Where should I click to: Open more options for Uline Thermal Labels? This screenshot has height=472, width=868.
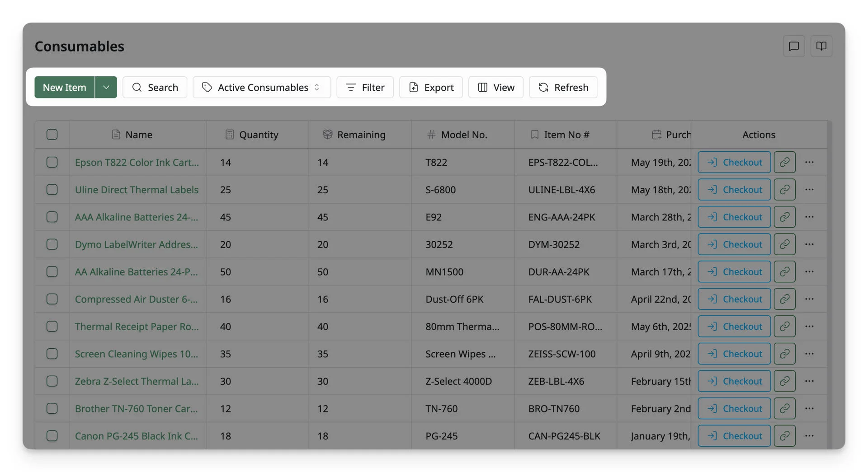[809, 190]
